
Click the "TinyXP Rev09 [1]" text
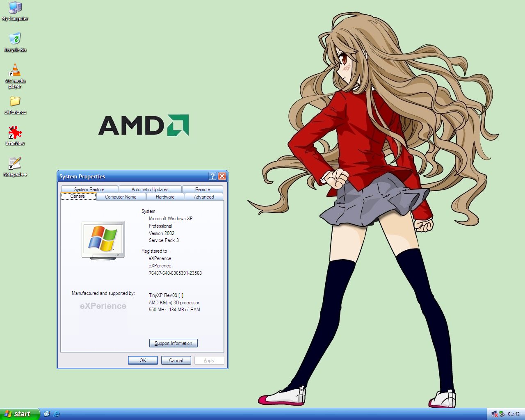point(166,295)
